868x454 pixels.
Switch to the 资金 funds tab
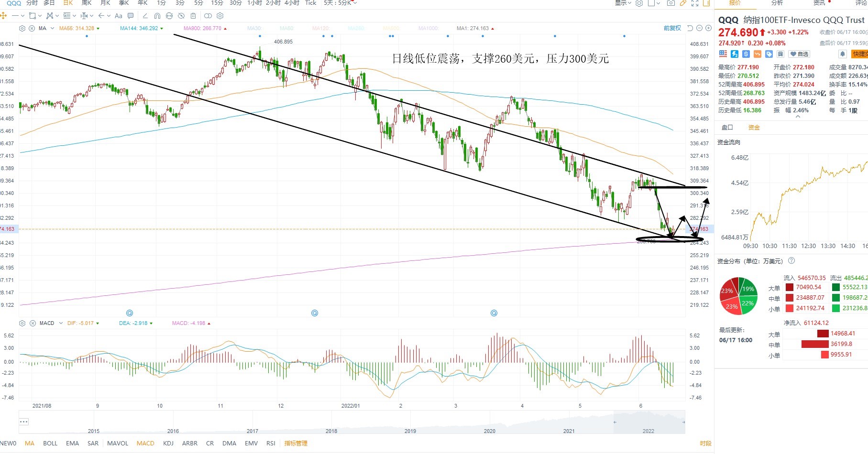coord(754,127)
